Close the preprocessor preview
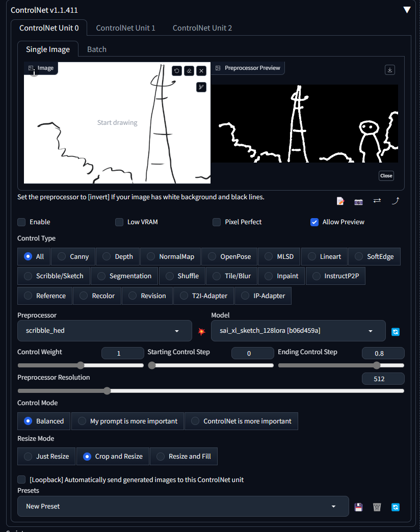Viewport: 420px width, 532px height. (x=386, y=176)
